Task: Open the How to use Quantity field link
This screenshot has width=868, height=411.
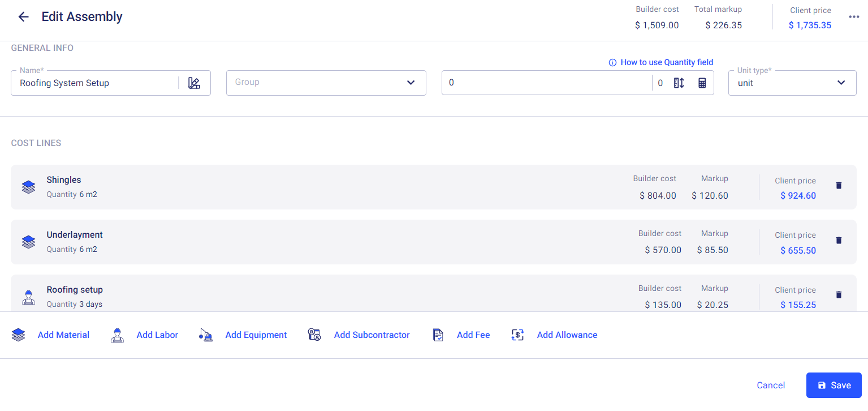Action: tap(667, 62)
